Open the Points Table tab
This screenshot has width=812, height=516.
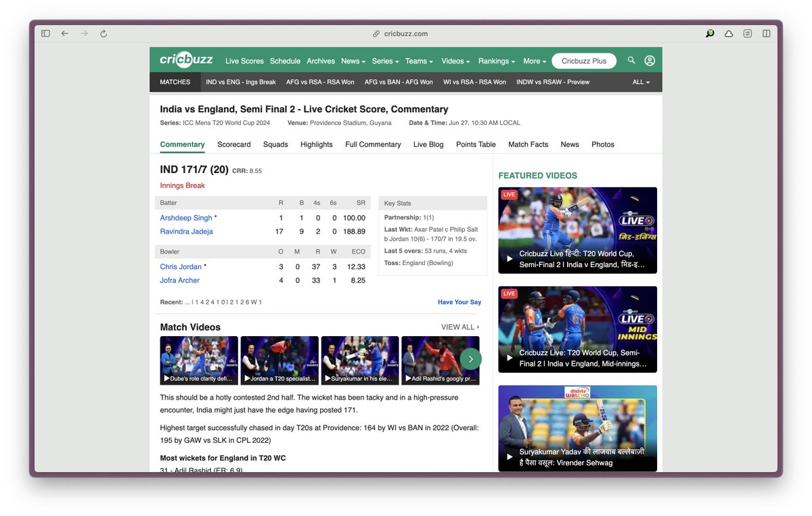476,144
